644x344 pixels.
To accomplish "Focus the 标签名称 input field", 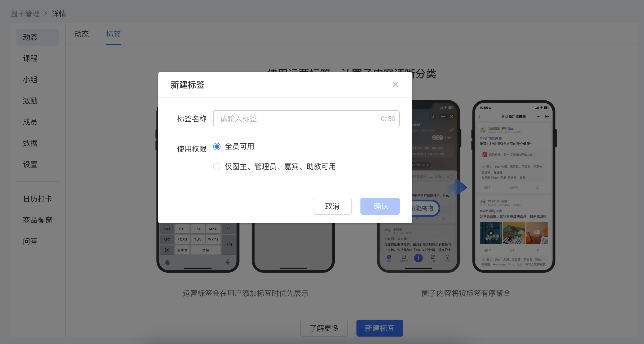I will click(306, 119).
